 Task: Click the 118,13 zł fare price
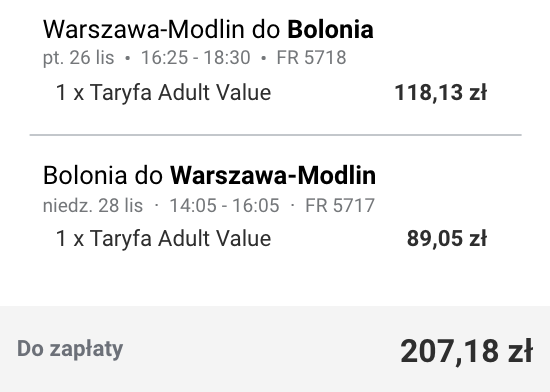point(441,93)
